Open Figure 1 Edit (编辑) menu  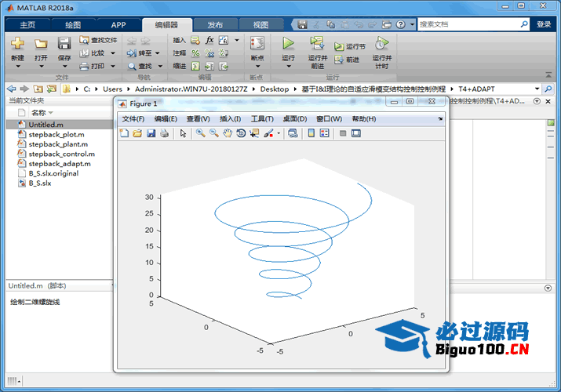coord(166,119)
